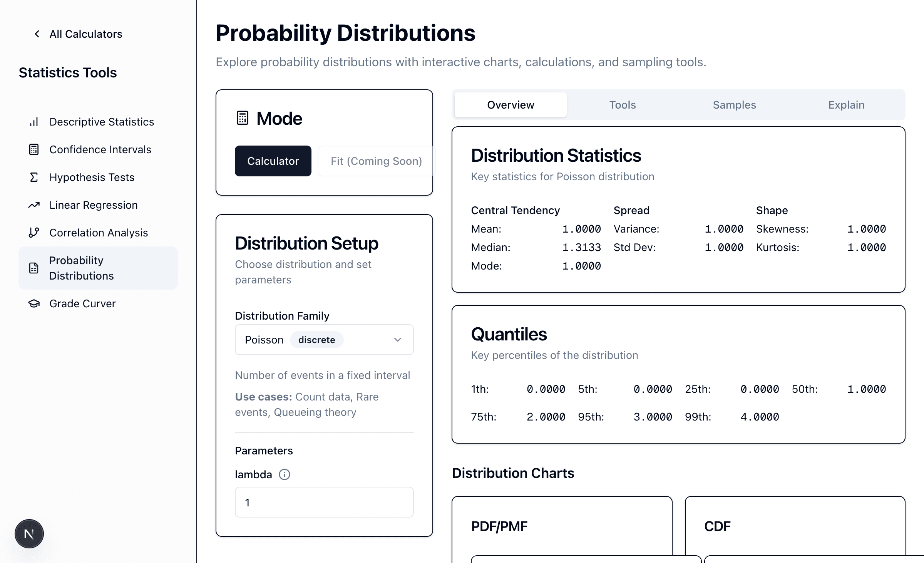Click the lambda value input field
Image resolution: width=924 pixels, height=563 pixels.
(324, 502)
